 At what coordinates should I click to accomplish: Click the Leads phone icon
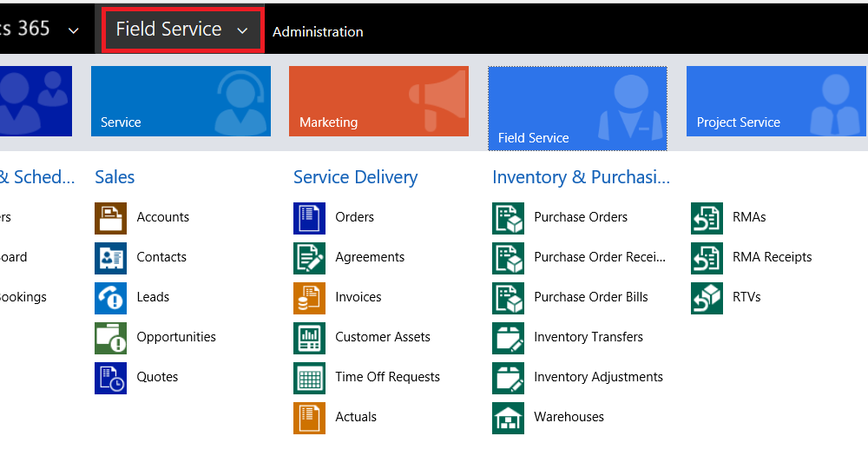coord(111,298)
